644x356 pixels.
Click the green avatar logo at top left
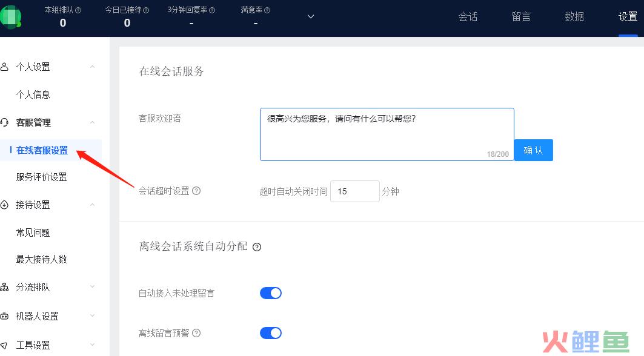11,17
